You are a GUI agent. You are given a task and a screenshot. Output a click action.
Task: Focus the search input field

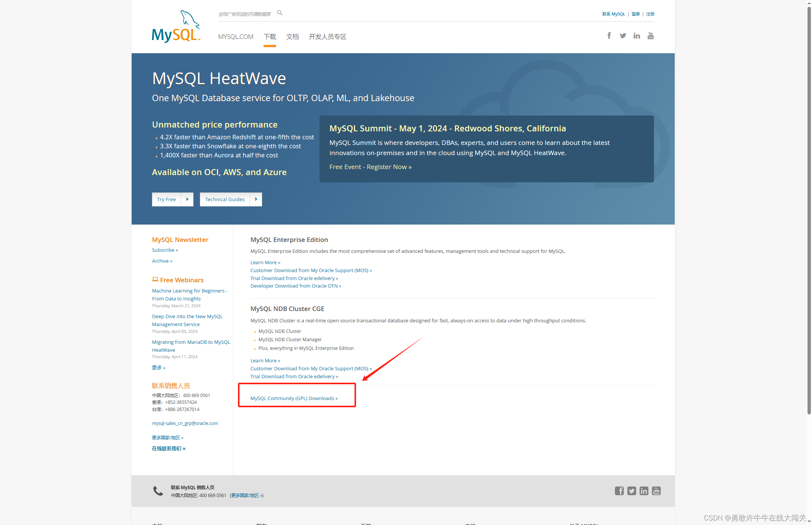245,14
